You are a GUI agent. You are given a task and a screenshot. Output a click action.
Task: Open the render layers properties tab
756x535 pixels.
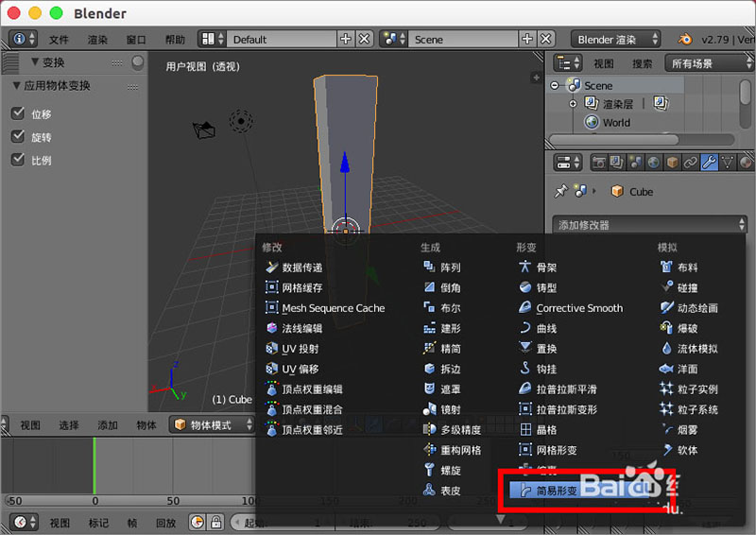(x=617, y=163)
